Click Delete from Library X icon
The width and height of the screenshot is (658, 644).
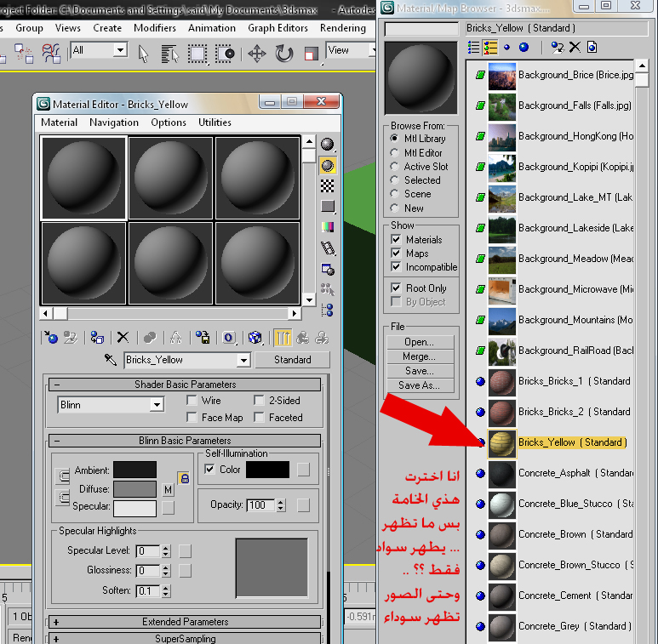point(575,48)
